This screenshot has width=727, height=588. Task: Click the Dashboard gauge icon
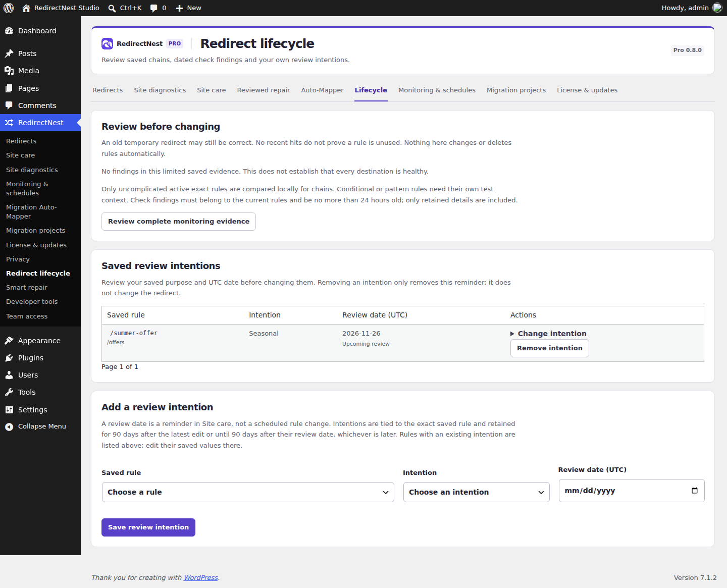[9, 31]
